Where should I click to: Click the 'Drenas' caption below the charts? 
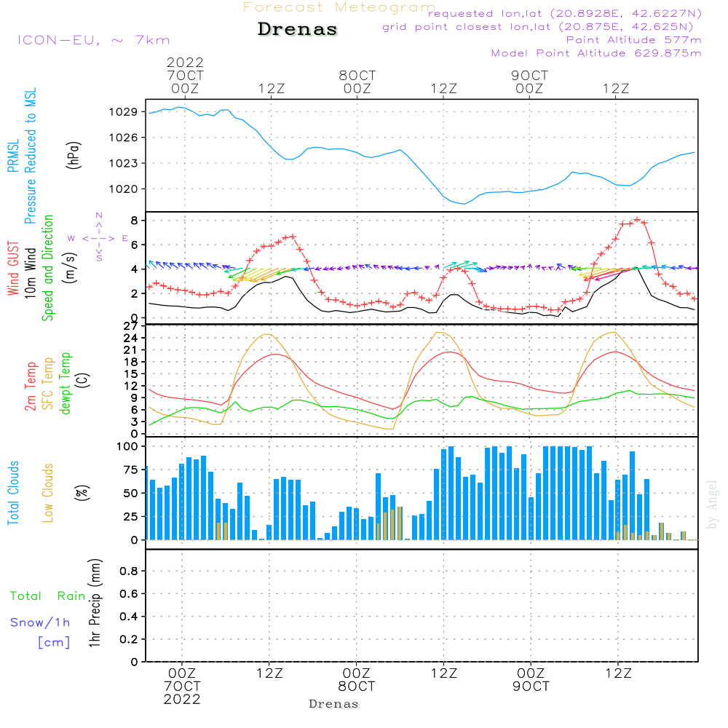click(334, 704)
